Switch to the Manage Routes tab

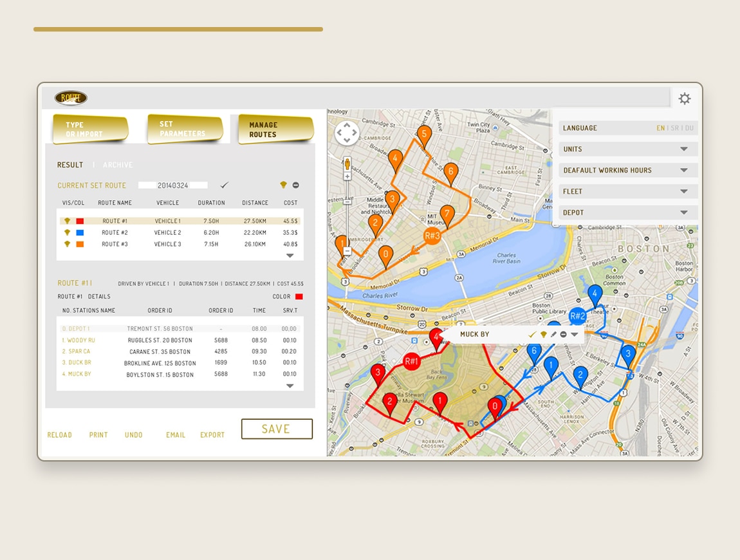pos(276,129)
